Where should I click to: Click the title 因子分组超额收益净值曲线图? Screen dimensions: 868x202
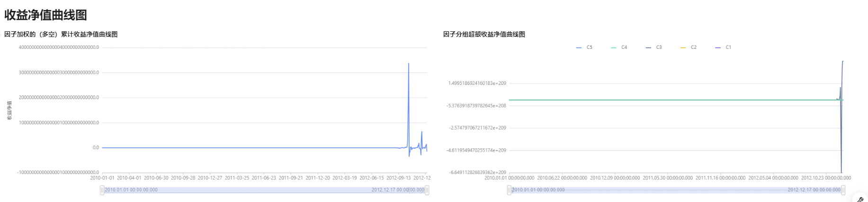click(484, 34)
